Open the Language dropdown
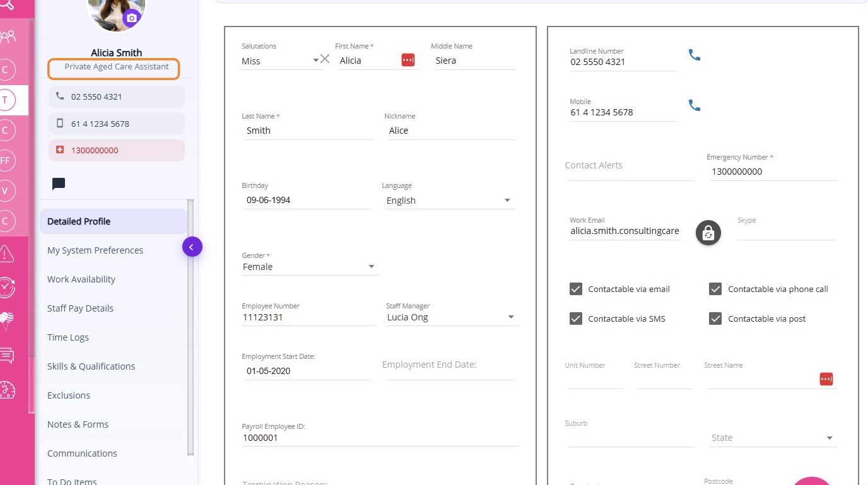The height and width of the screenshot is (485, 868). [x=507, y=201]
